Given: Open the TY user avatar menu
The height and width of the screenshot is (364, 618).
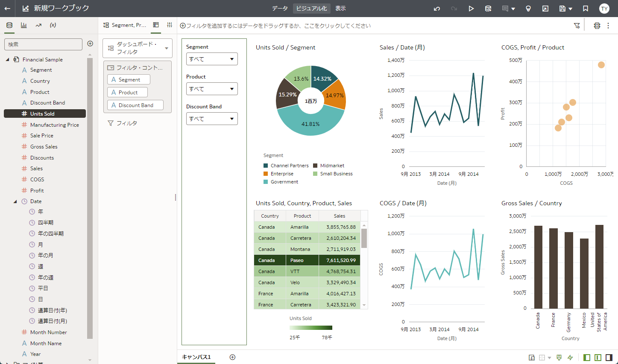Looking at the screenshot, I should [x=604, y=9].
